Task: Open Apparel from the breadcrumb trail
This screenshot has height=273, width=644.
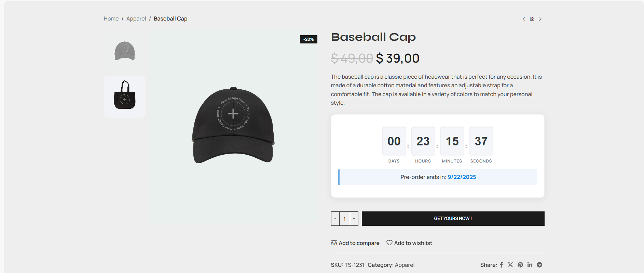Action: 136,18
